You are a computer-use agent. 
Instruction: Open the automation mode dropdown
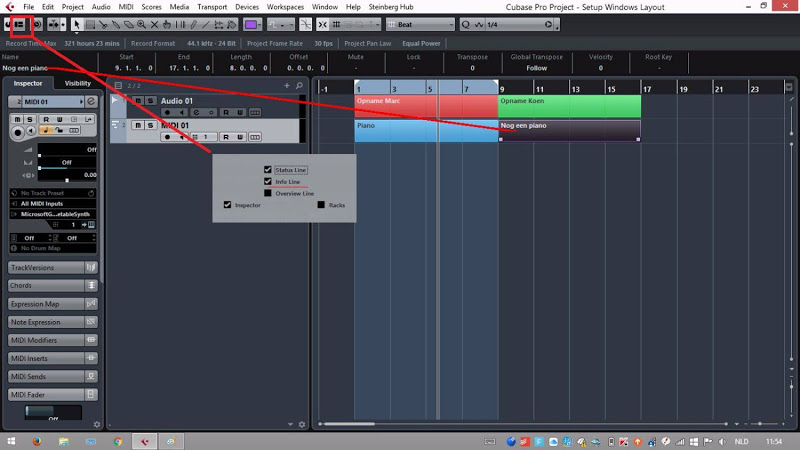pyautogui.click(x=281, y=24)
